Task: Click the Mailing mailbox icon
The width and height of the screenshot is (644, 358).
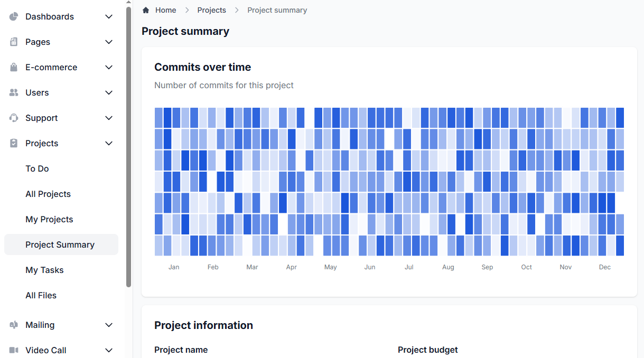Action: 14,325
